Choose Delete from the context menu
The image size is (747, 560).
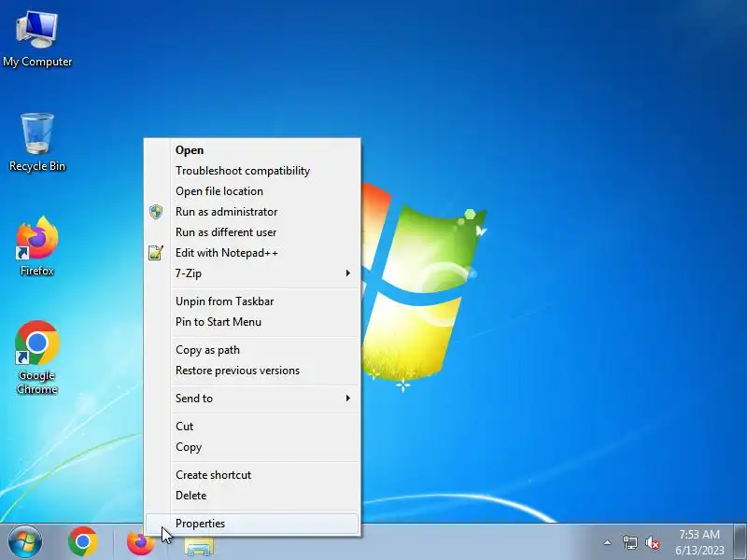(x=252, y=496)
